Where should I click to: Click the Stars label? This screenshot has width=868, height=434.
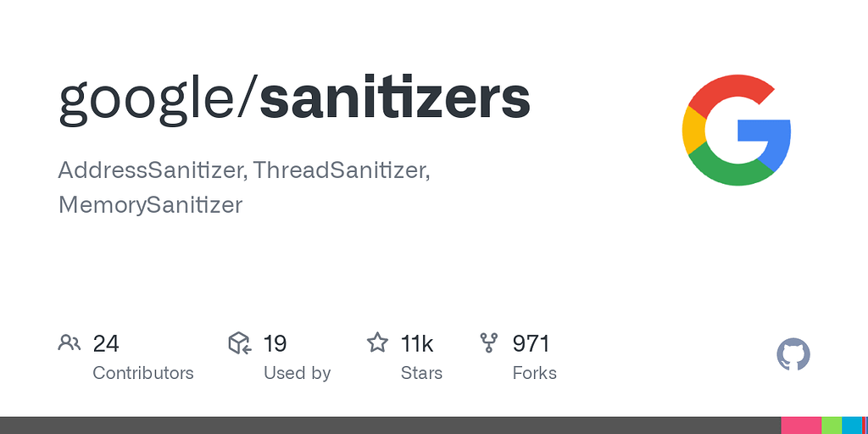click(421, 373)
